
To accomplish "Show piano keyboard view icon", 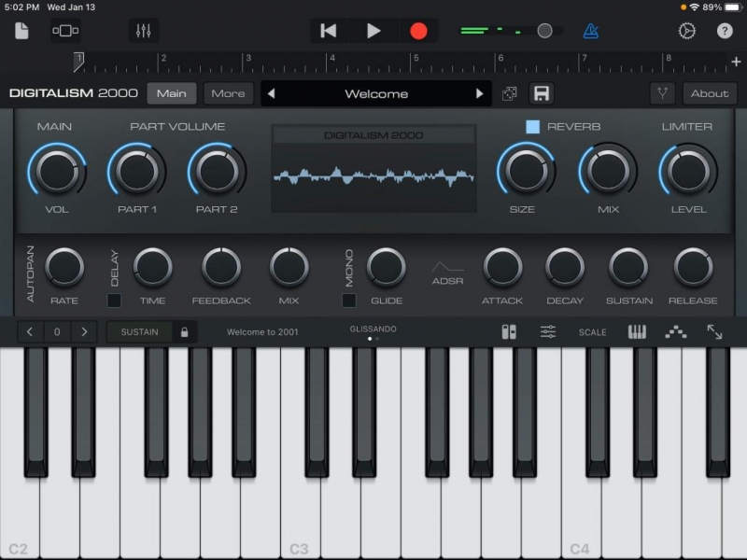I will click(x=637, y=332).
